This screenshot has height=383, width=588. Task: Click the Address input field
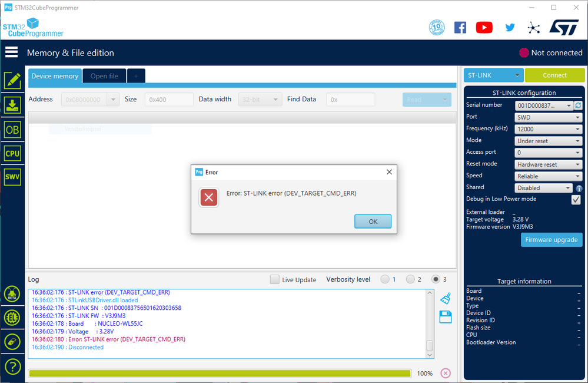(x=84, y=100)
